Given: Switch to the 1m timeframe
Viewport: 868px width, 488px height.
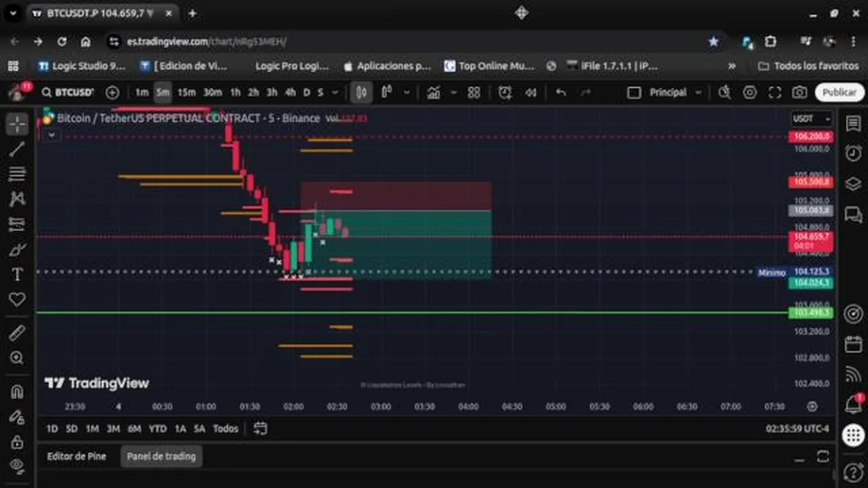Looking at the screenshot, I should pos(141,92).
